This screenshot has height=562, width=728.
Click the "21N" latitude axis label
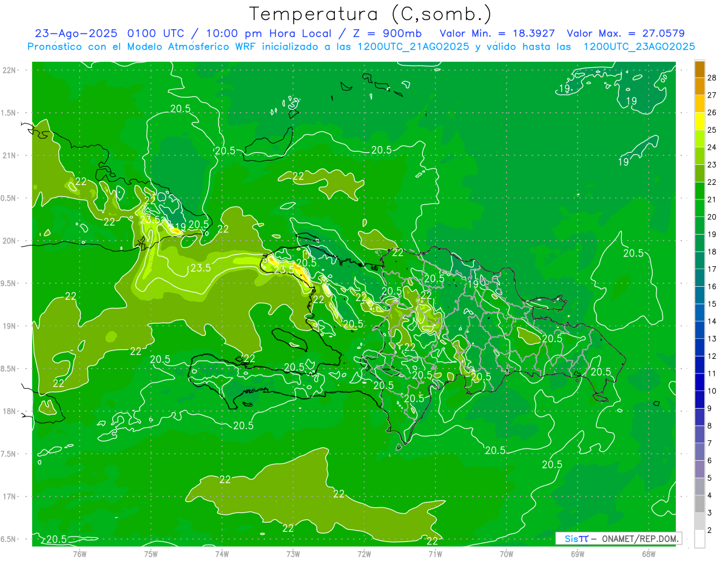(10, 155)
